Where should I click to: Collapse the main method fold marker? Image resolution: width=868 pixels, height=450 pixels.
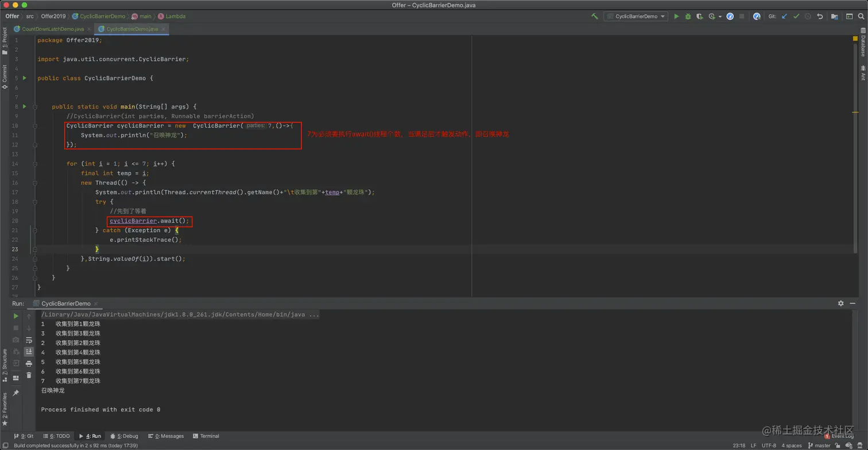tap(35, 106)
